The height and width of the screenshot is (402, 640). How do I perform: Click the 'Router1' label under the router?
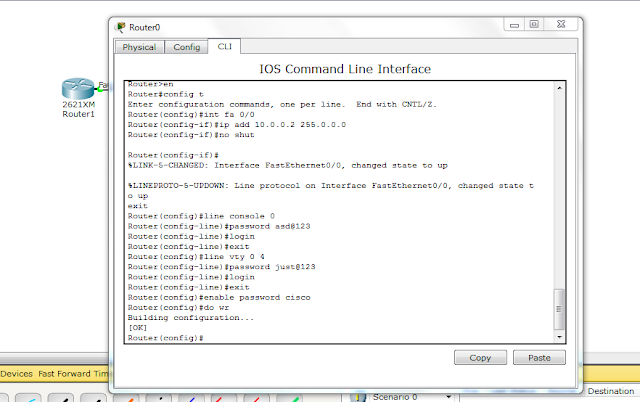pos(78,114)
